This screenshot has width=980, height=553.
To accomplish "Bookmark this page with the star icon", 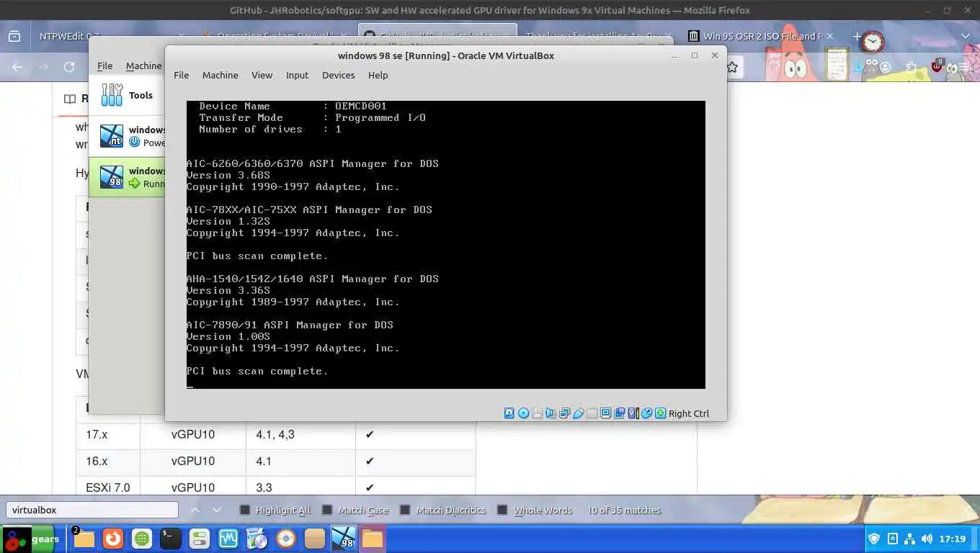I will 732,67.
